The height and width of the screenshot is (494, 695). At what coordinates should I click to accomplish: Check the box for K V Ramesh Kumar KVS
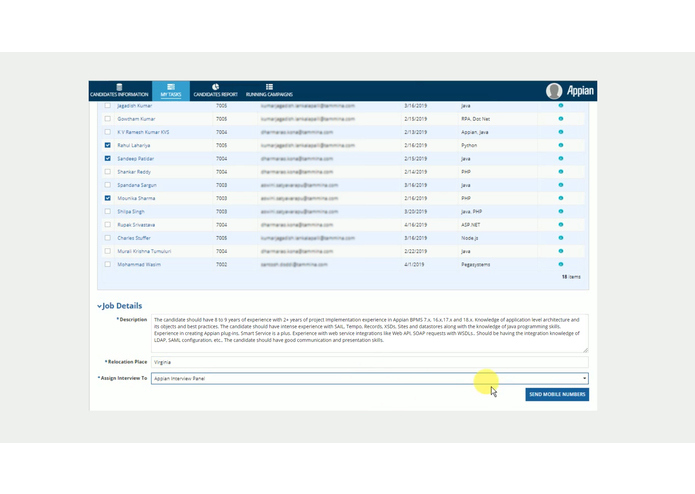coord(108,132)
